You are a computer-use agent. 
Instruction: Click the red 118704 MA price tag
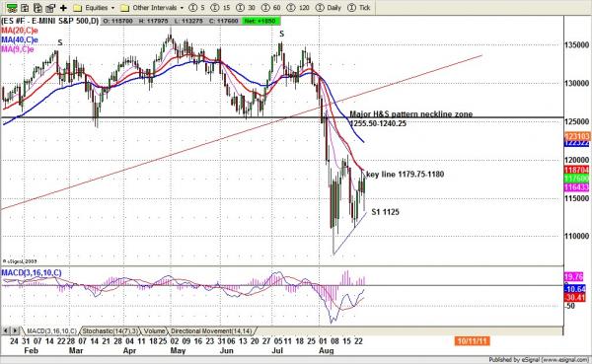pyautogui.click(x=577, y=171)
